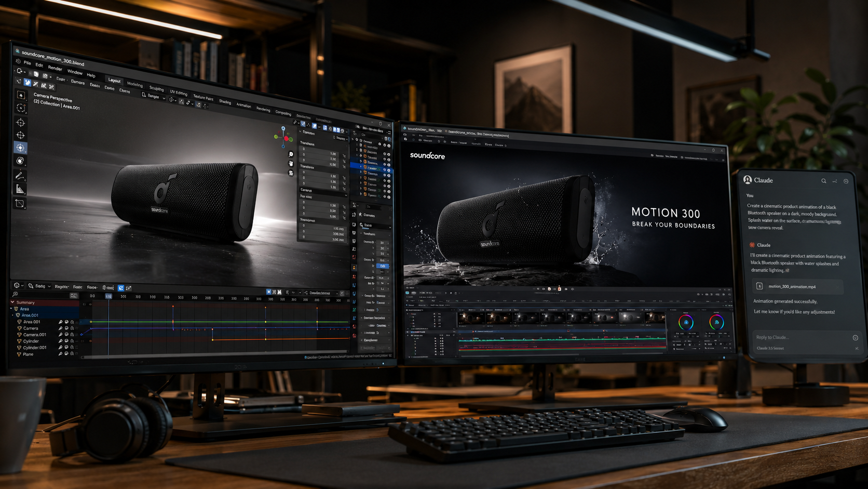Collapse the Area tree item in the dope sheet

click(x=11, y=309)
